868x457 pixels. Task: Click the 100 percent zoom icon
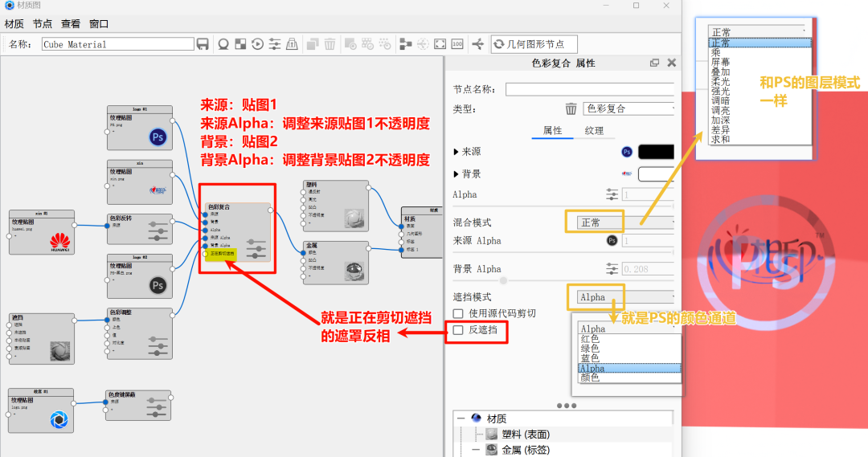pyautogui.click(x=457, y=44)
